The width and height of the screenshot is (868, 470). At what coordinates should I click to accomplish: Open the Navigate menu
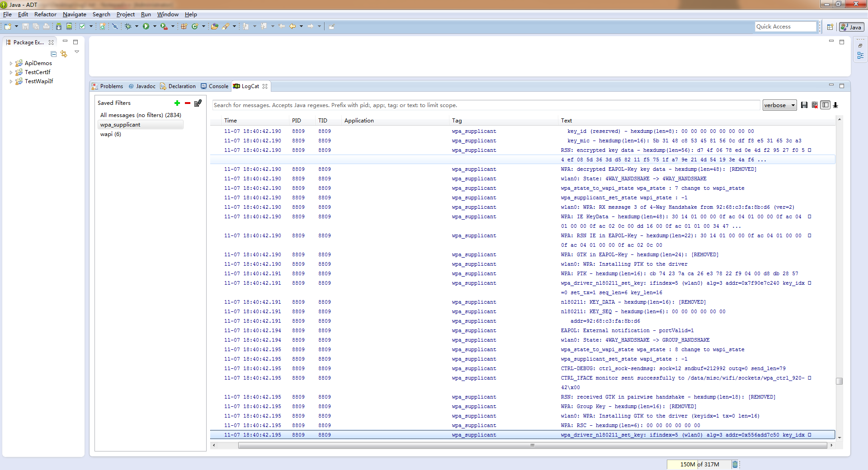(75, 14)
